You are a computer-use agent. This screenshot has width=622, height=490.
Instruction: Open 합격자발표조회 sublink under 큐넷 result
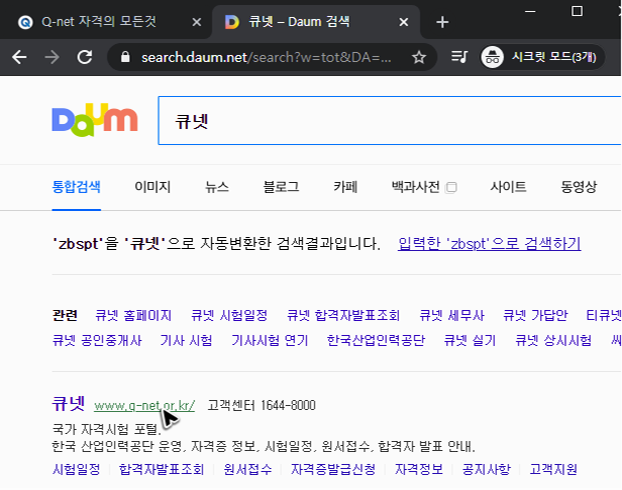click(161, 470)
